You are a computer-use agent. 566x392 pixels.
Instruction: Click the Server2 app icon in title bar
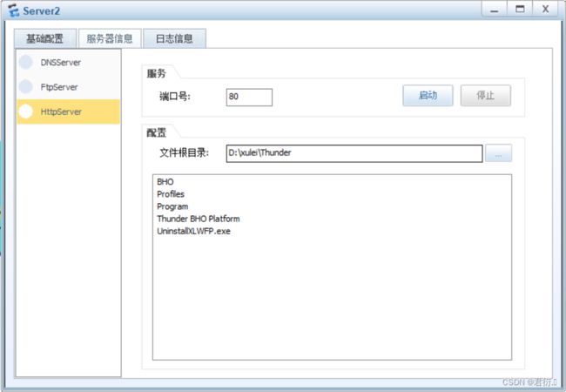point(13,10)
